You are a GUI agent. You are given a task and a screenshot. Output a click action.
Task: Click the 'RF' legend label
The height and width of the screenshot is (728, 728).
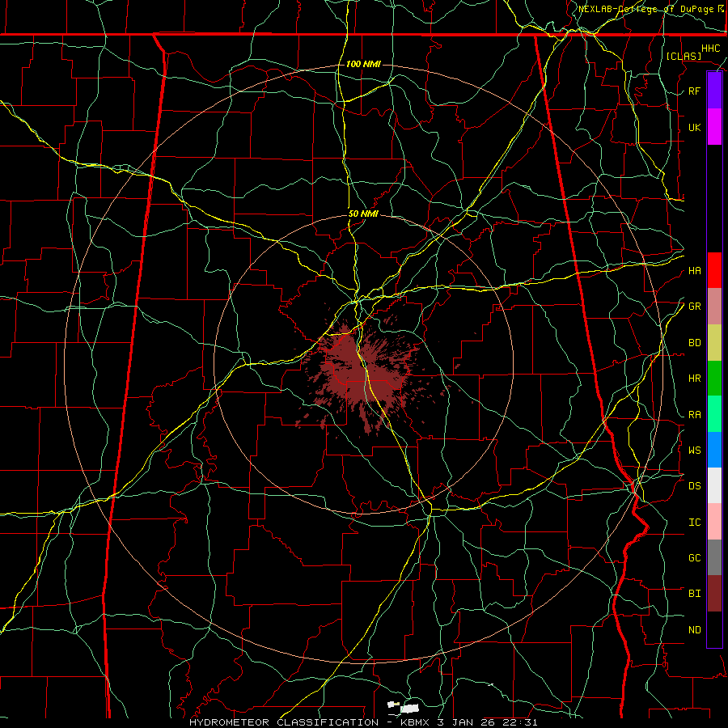coord(694,91)
